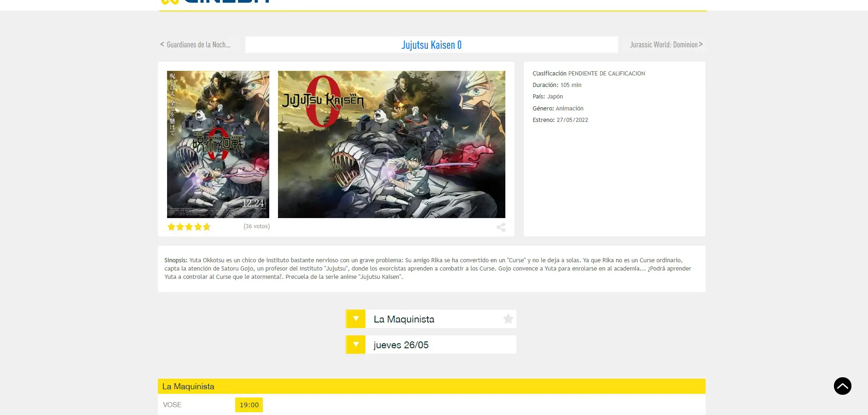
Task: Go to next movie Jurassic World: Dominion
Action: pos(666,45)
